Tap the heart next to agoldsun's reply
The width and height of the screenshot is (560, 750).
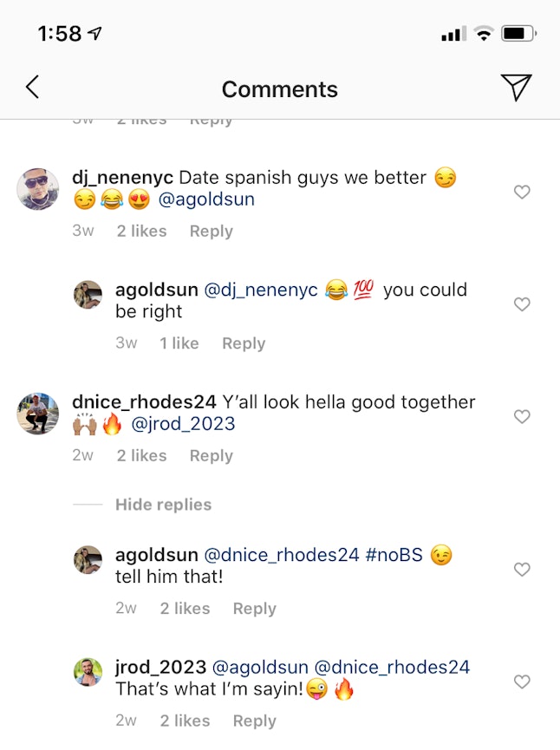[x=522, y=304]
